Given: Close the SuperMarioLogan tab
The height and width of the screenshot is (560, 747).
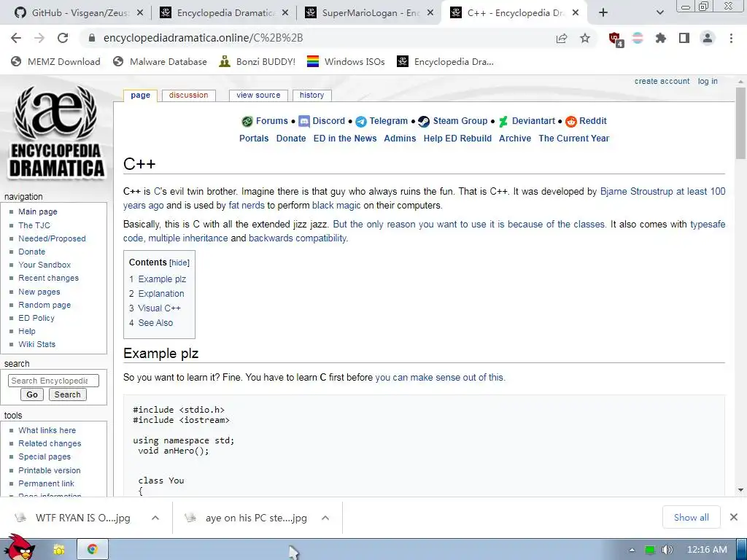Looking at the screenshot, I should pos(430,13).
